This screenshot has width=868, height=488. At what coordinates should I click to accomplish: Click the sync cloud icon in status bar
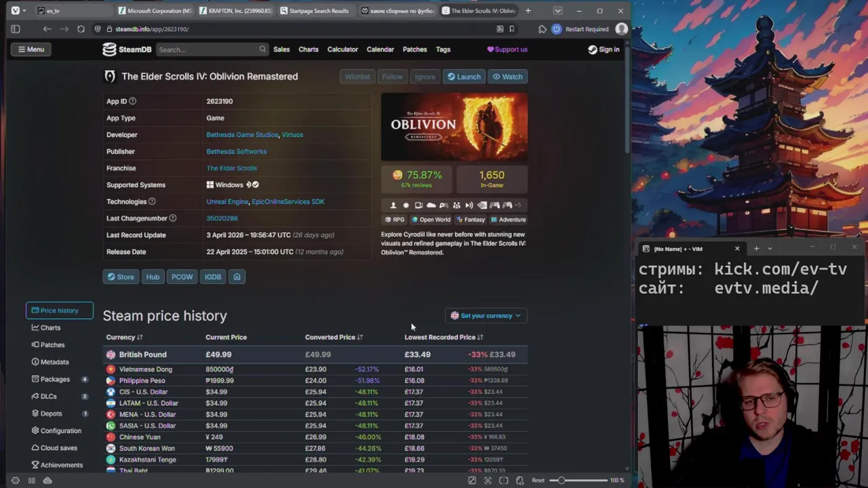(47, 481)
